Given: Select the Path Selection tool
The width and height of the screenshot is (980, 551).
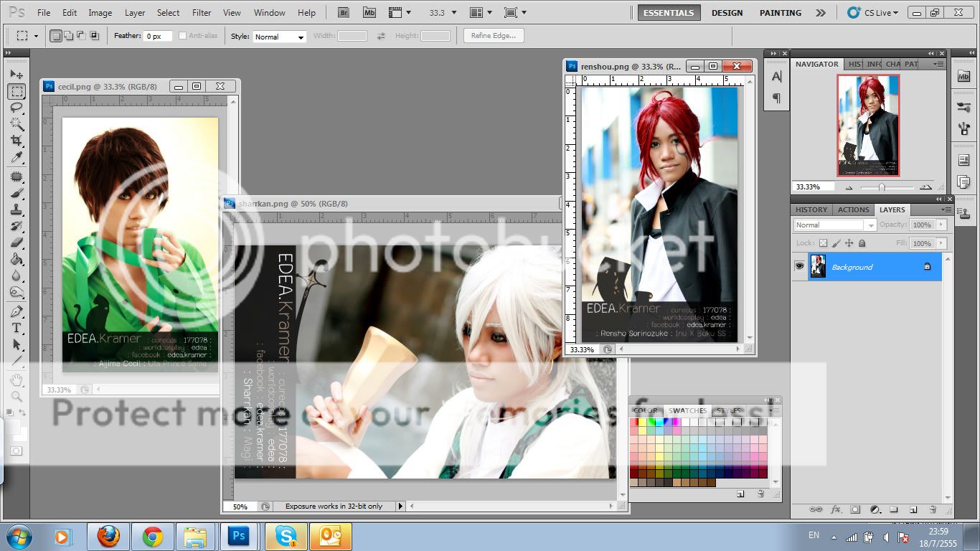Looking at the screenshot, I should [17, 344].
